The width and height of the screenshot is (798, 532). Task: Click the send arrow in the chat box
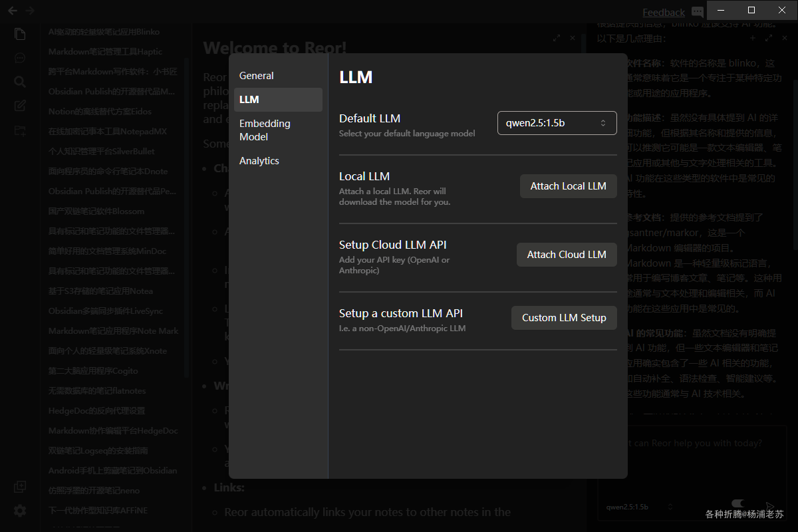770,506
